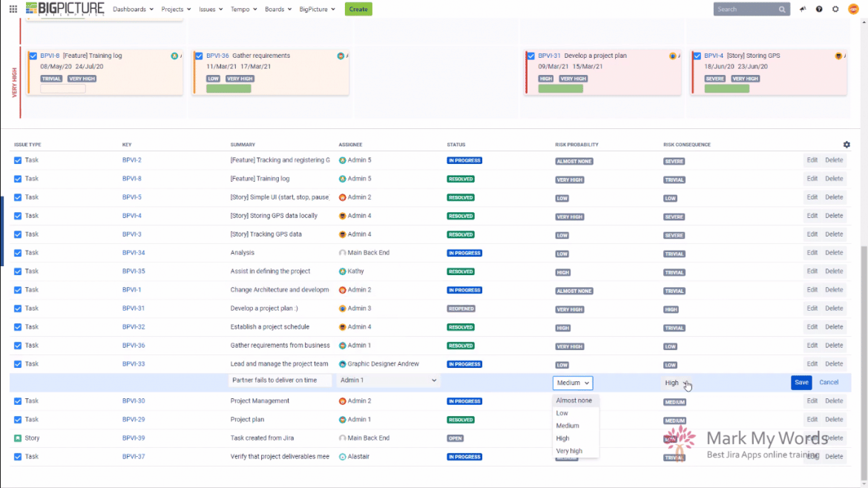The height and width of the screenshot is (488, 868).
Task: Select High from probability list
Action: pyautogui.click(x=575, y=438)
